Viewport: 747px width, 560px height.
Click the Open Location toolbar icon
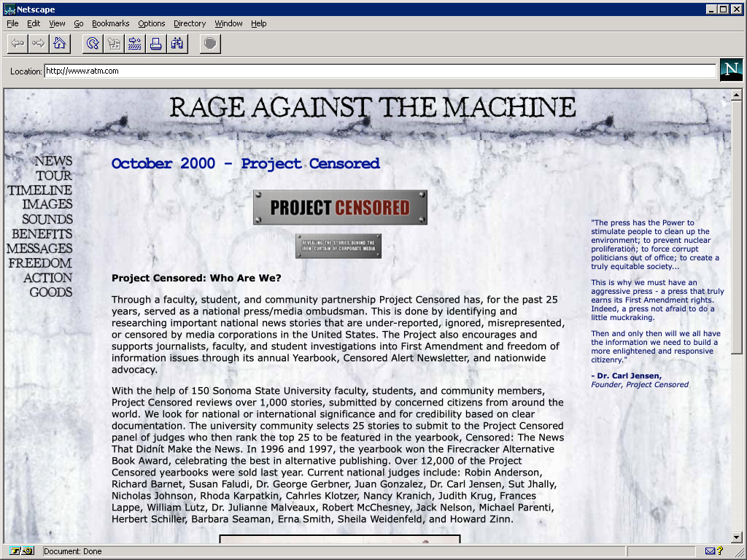coord(135,44)
